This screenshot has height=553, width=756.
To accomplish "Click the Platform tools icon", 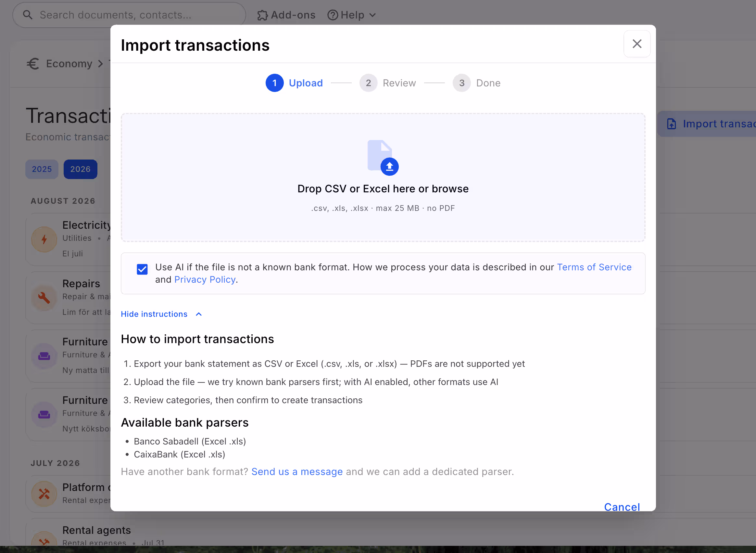I will pos(44,494).
